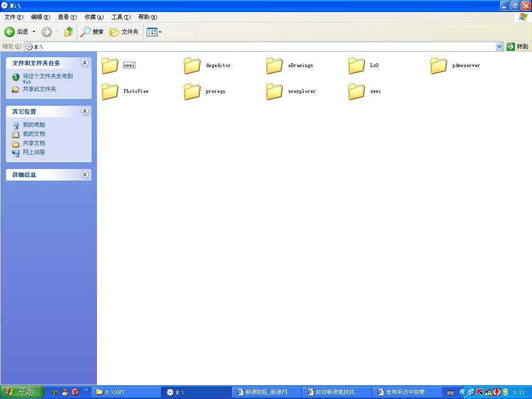Click Share this folder (共享此文件夹) link

click(39, 89)
